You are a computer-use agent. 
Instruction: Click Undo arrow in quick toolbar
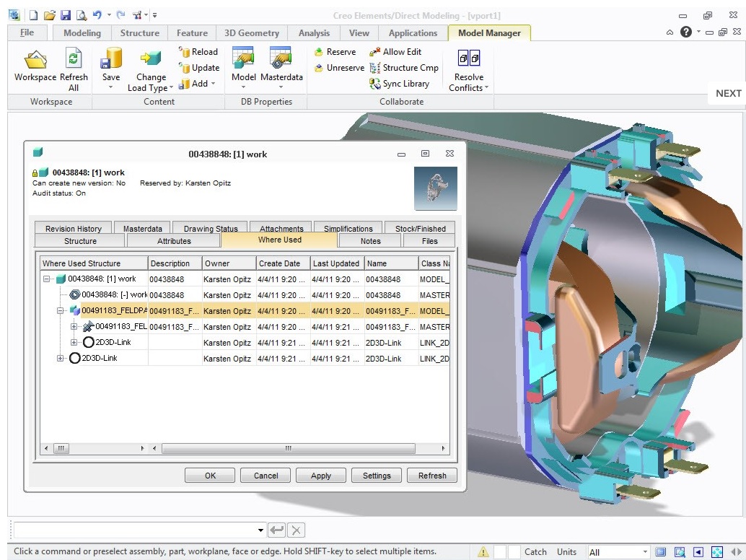(x=97, y=14)
